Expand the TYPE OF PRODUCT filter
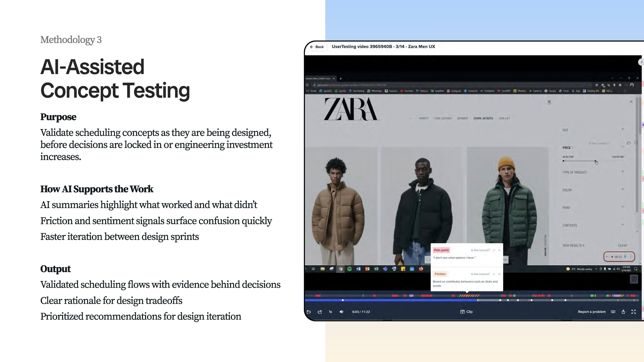 click(623, 171)
